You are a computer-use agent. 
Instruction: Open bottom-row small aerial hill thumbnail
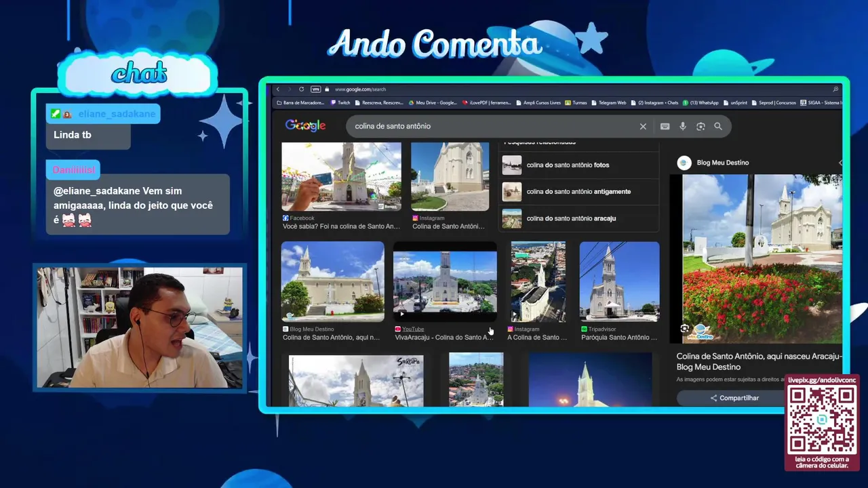point(476,380)
